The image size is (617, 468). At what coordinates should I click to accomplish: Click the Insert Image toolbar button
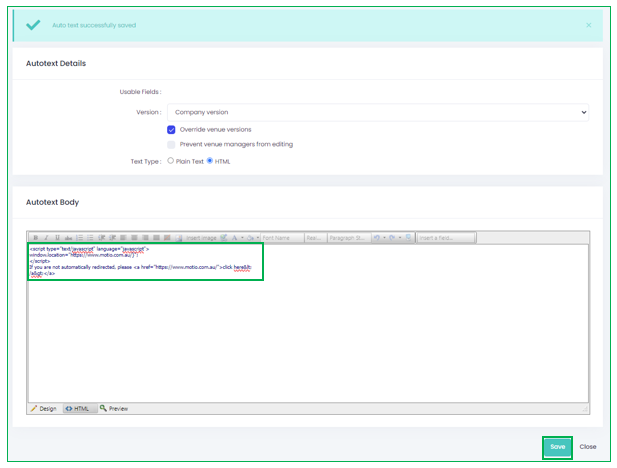pyautogui.click(x=201, y=238)
